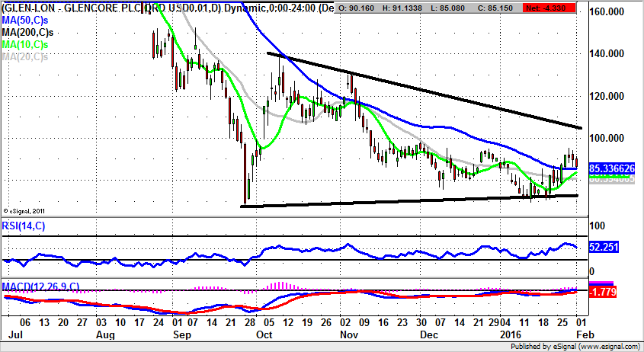The width and height of the screenshot is (644, 352).
Task: Click the 100.000 price axis label
Action: (610, 139)
